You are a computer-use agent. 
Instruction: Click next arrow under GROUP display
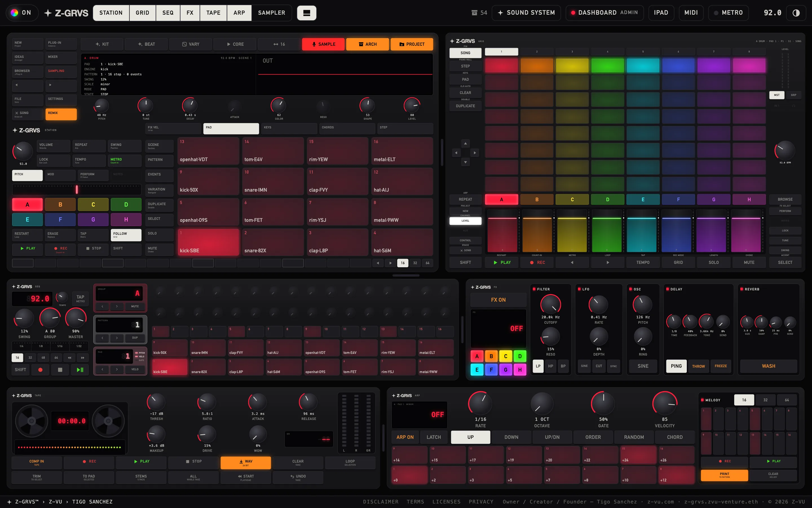(117, 306)
